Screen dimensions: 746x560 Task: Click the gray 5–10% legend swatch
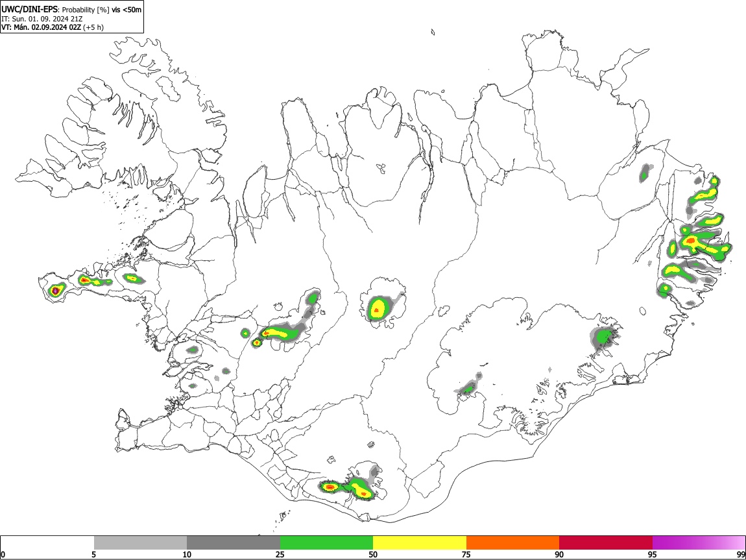coord(140,543)
